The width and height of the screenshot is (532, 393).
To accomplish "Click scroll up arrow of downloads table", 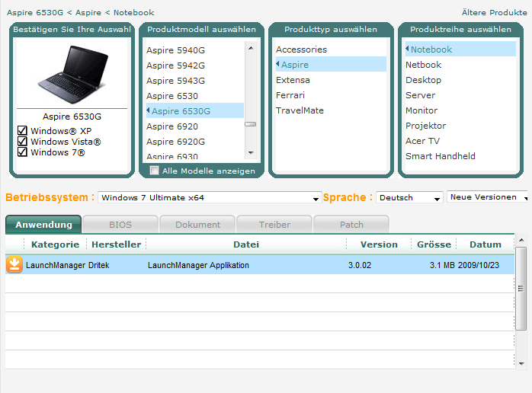I will [521, 240].
